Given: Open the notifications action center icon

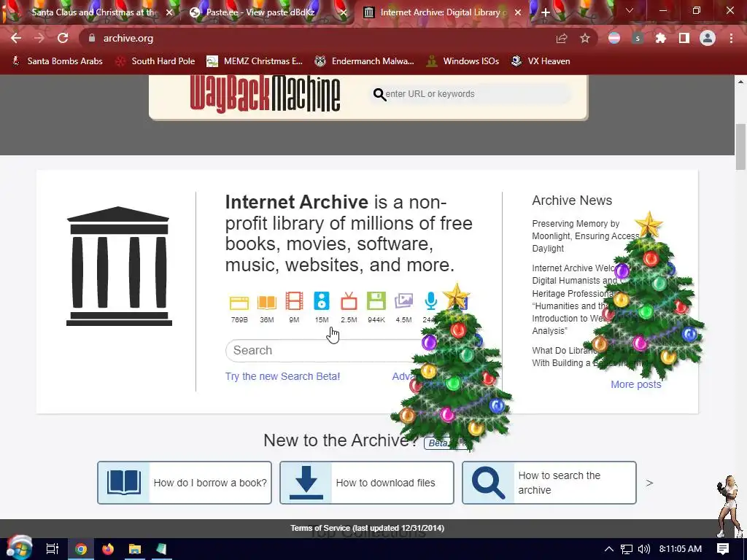Looking at the screenshot, I should click(x=723, y=549).
